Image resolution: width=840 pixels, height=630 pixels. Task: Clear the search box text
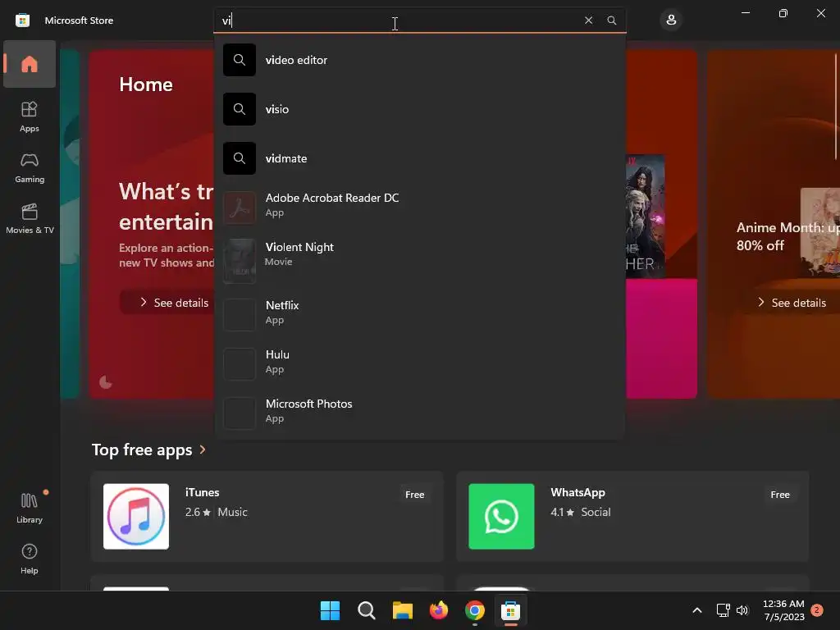coord(588,21)
